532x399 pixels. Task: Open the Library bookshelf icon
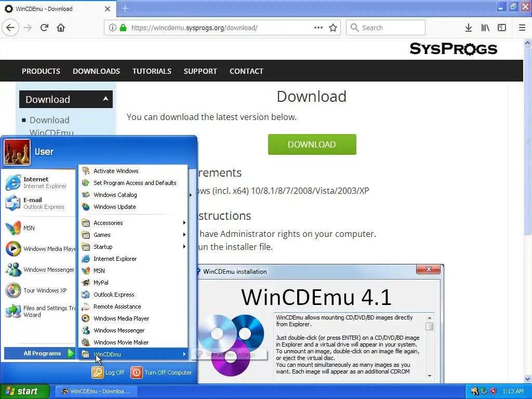point(485,28)
